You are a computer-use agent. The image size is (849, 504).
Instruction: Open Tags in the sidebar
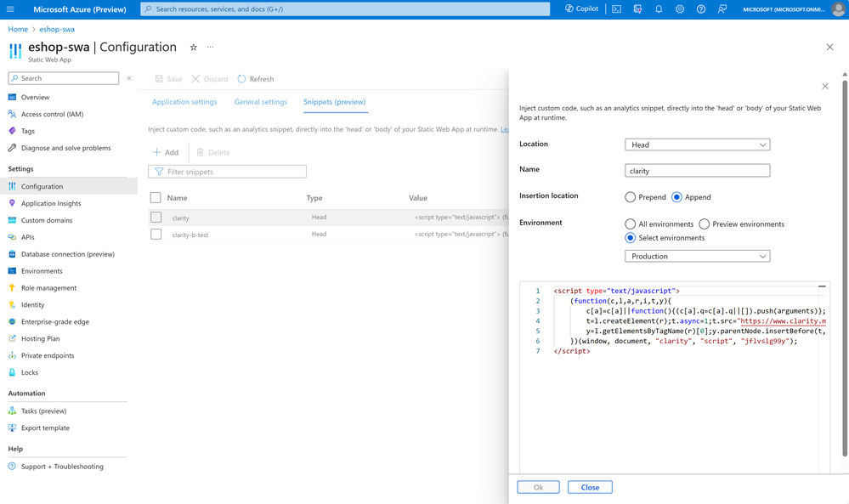click(27, 131)
